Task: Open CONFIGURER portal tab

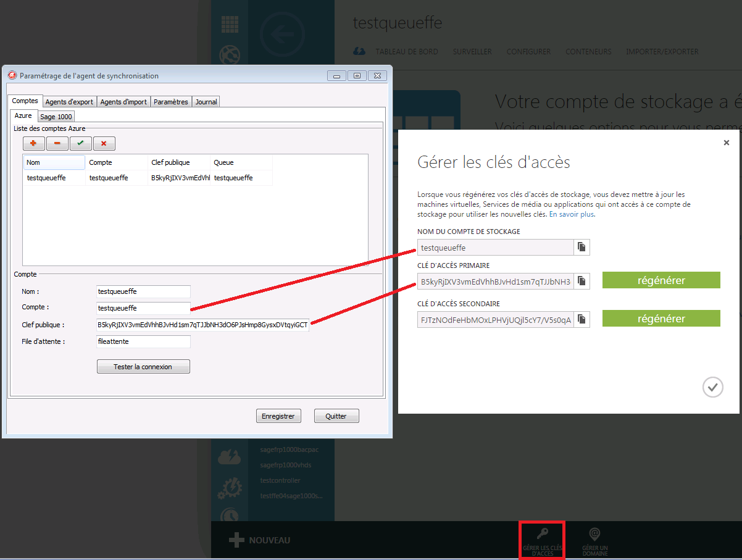Action: 528,52
